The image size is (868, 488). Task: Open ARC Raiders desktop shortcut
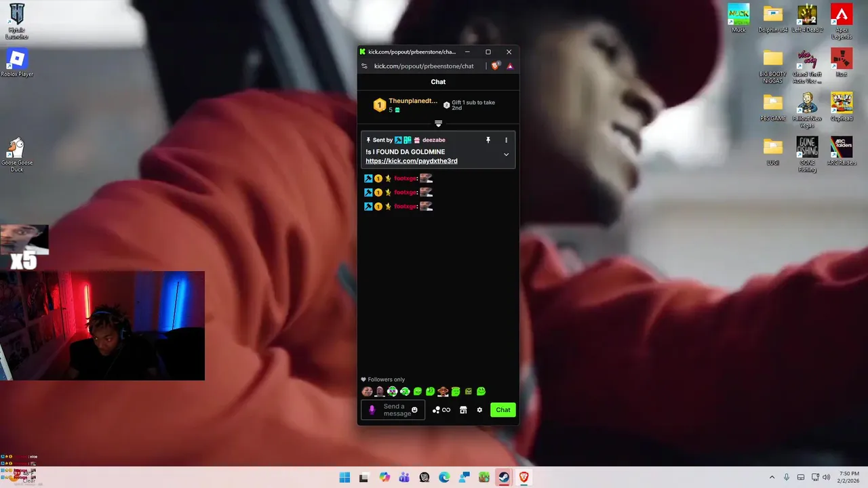(x=842, y=152)
